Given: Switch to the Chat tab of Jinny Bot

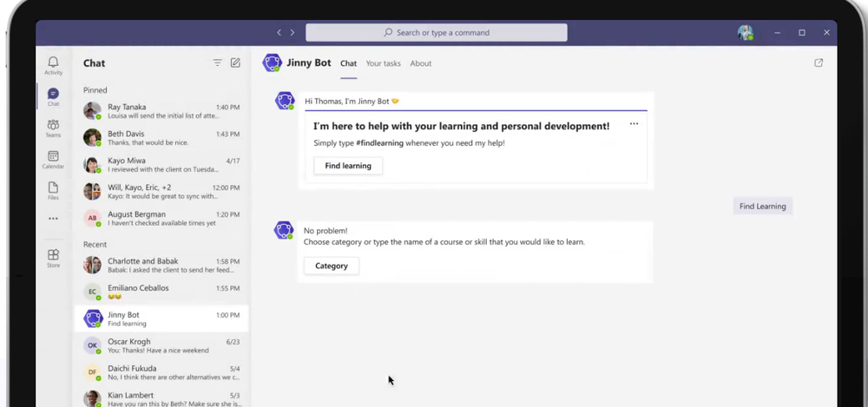Looking at the screenshot, I should (x=348, y=63).
